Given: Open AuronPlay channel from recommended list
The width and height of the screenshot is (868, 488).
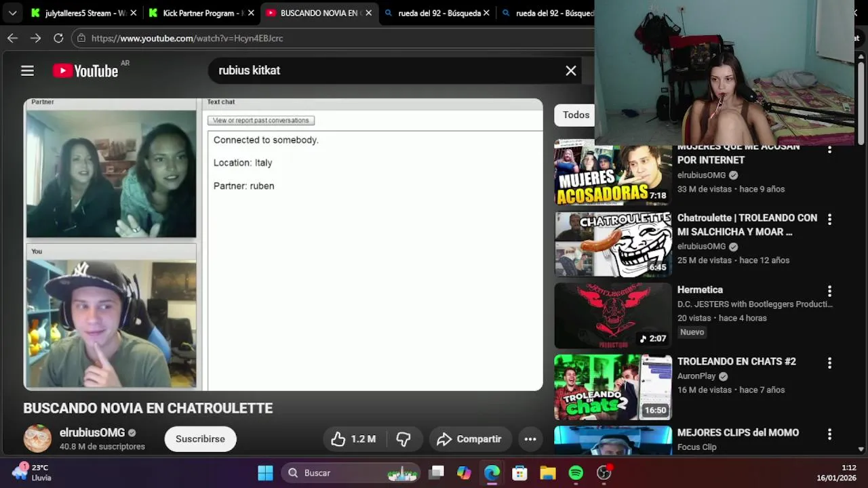Looking at the screenshot, I should 696,376.
